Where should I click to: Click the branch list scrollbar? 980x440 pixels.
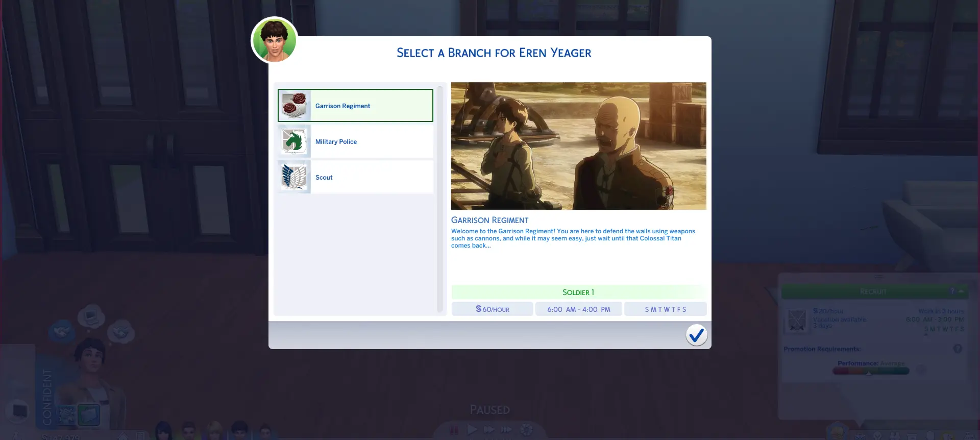pyautogui.click(x=440, y=199)
